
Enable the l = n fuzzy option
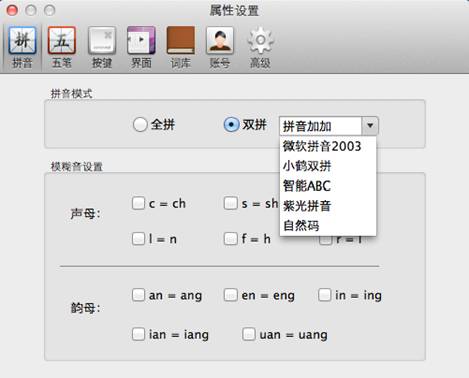[138, 239]
